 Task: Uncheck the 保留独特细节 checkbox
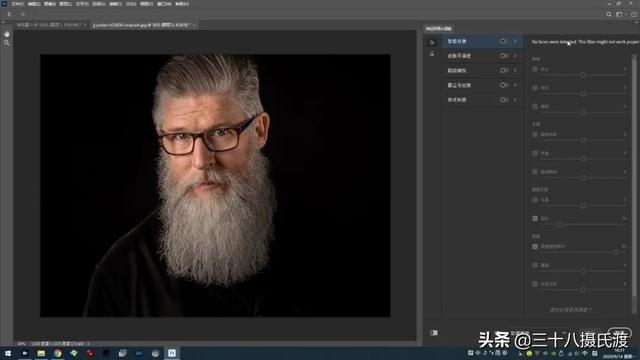535,247
